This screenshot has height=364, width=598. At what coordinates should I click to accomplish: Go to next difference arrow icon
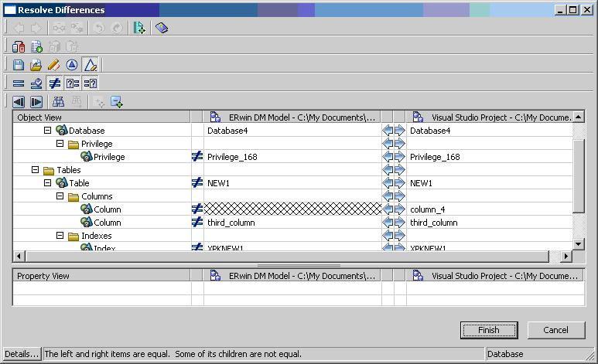pyautogui.click(x=36, y=102)
